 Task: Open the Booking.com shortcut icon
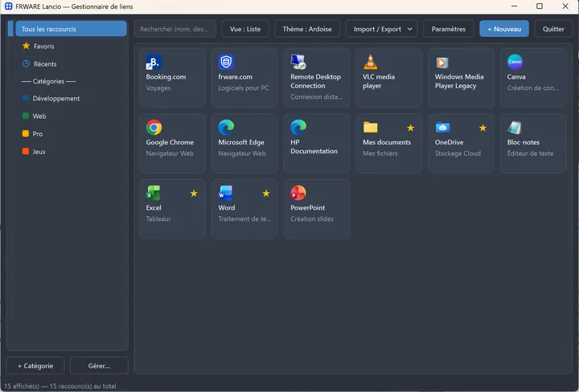(x=154, y=62)
